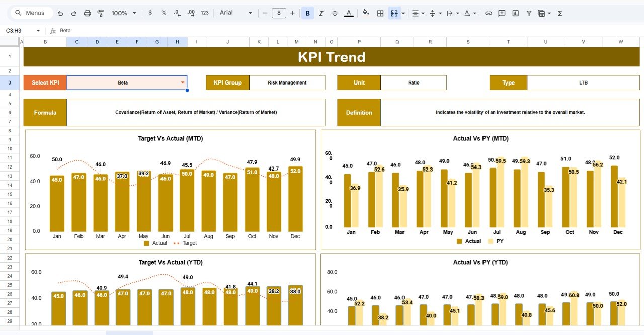This screenshot has width=644, height=335.
Task: Toggle strikethrough formatting
Action: (335, 13)
